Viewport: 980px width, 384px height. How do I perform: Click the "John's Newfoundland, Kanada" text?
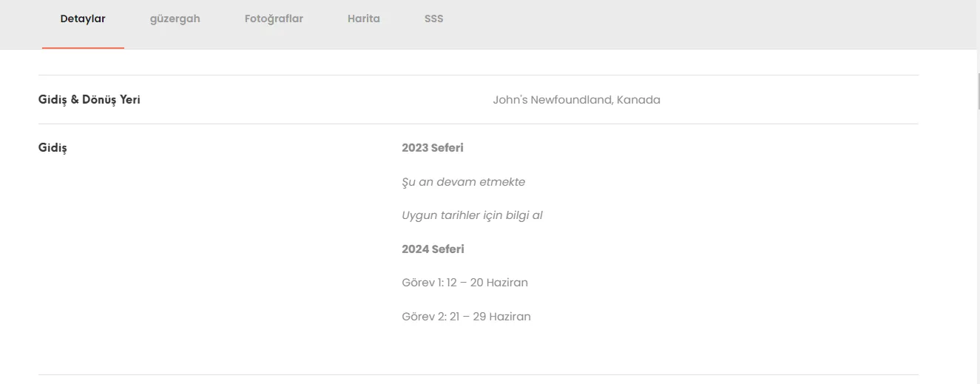pyautogui.click(x=576, y=100)
